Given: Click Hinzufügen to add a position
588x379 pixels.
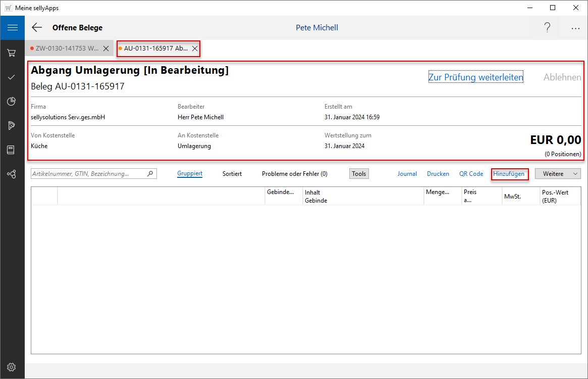Looking at the screenshot, I should tap(509, 174).
